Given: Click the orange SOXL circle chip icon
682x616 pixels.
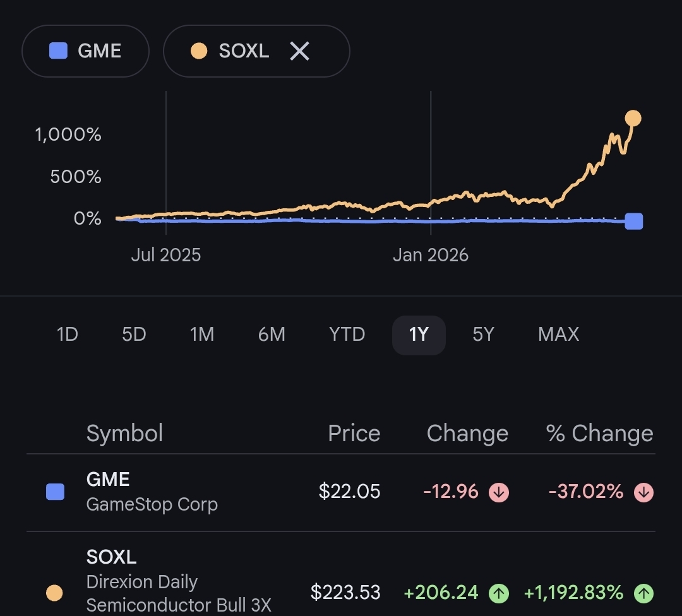Looking at the screenshot, I should [x=199, y=50].
